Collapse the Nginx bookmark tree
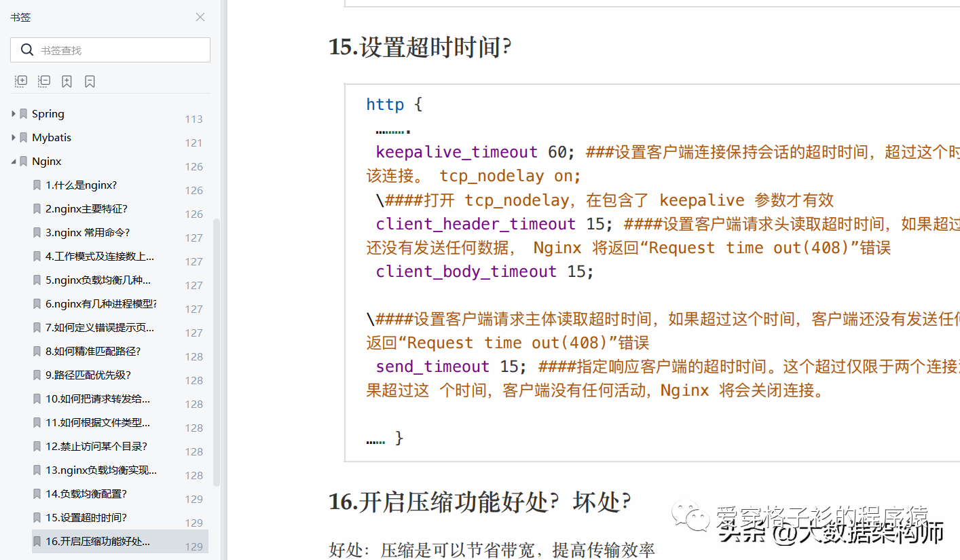This screenshot has width=960, height=560. (14, 161)
